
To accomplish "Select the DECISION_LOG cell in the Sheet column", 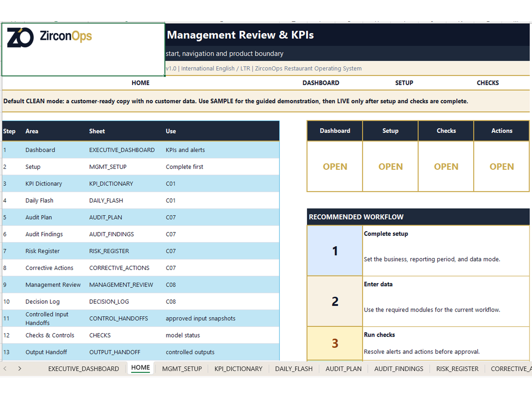I will [x=126, y=302].
